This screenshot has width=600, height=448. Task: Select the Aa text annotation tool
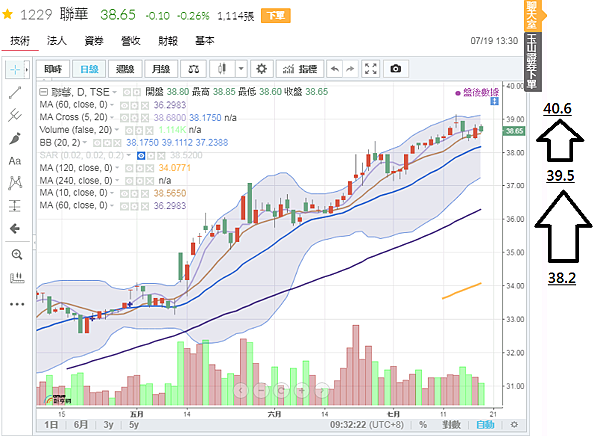[15, 160]
